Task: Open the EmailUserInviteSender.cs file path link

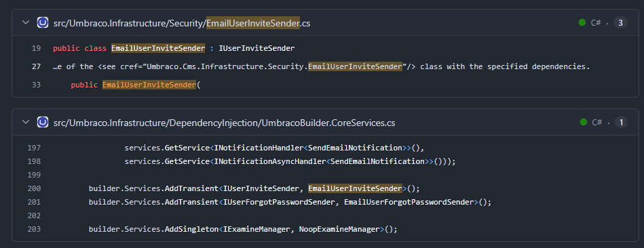Action: 182,23
